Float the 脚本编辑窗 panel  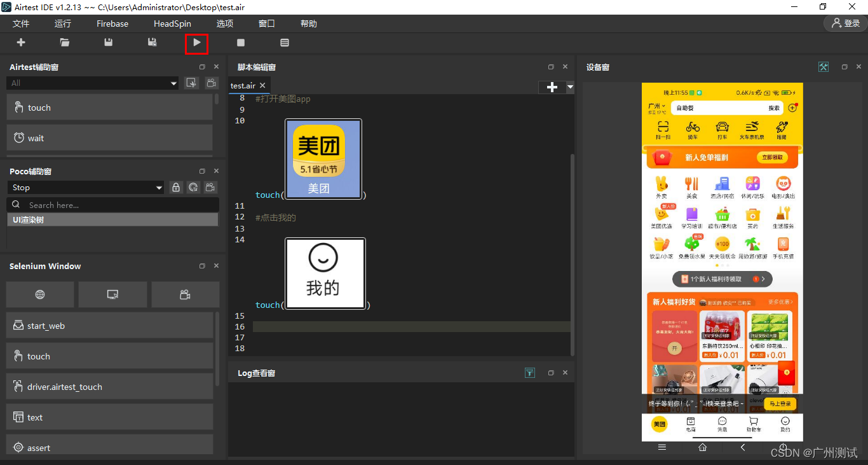[551, 67]
